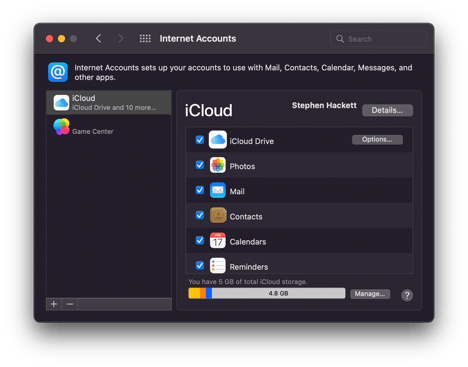Click the Photos flower icon
Image resolution: width=468 pixels, height=367 pixels.
pos(218,165)
